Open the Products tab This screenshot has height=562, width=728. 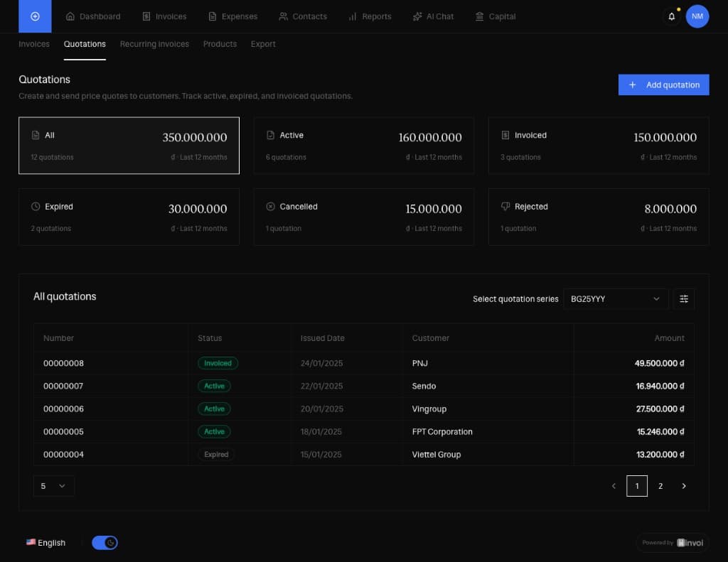tap(220, 44)
